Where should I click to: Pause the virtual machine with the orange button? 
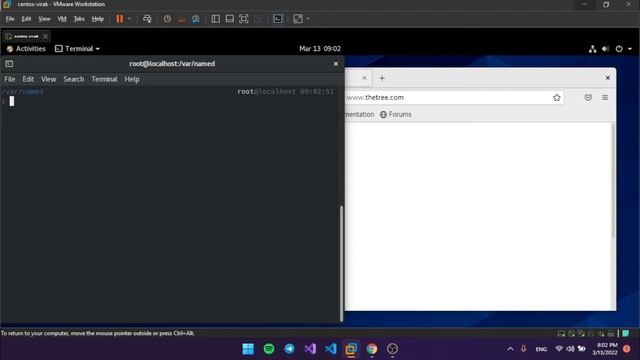point(120,19)
